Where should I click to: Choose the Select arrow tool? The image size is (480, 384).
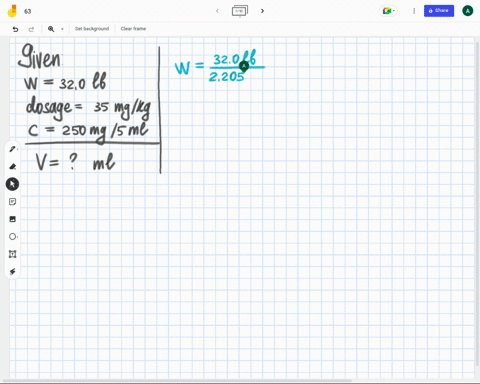(12, 184)
